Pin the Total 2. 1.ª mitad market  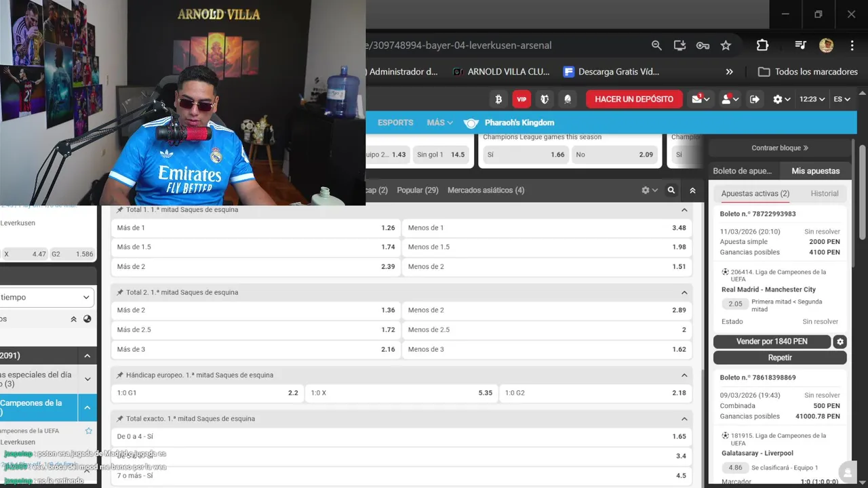pos(120,293)
